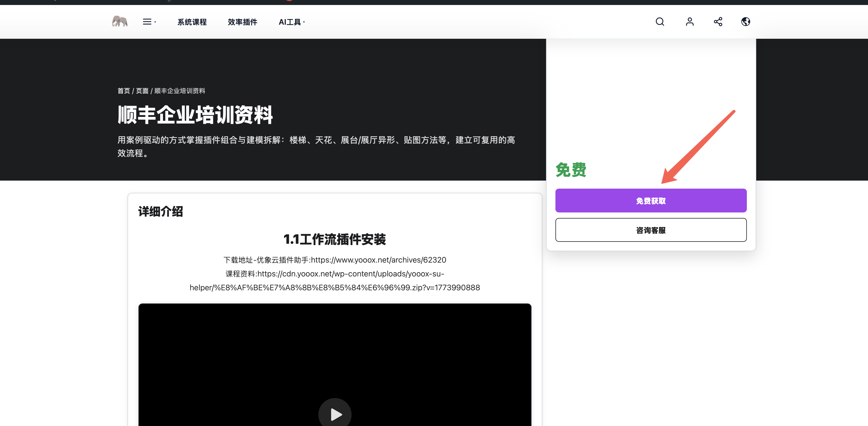Screen dimensions: 868x426
Task: Click the purple 免费获取 button
Action: point(651,200)
